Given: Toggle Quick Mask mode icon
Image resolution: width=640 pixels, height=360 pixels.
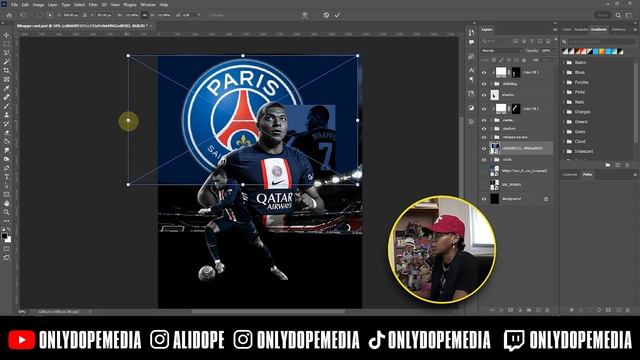Looking at the screenshot, I should point(7,249).
